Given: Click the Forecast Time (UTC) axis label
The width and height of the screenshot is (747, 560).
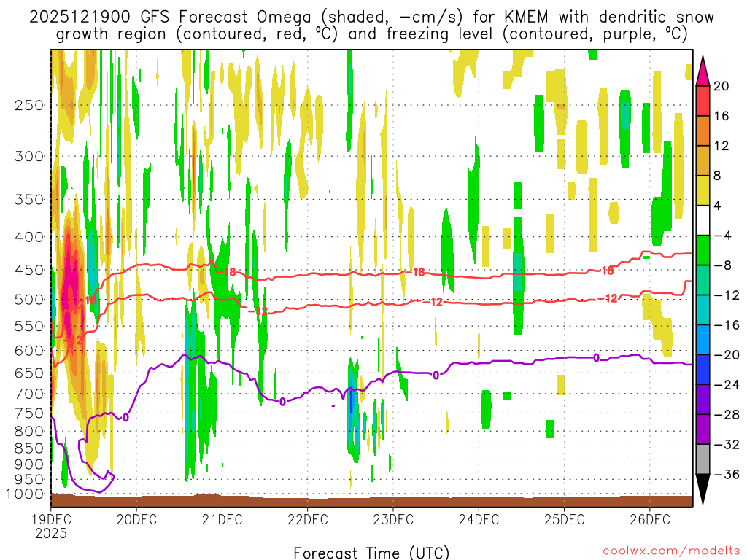Looking at the screenshot, I should point(371,553).
